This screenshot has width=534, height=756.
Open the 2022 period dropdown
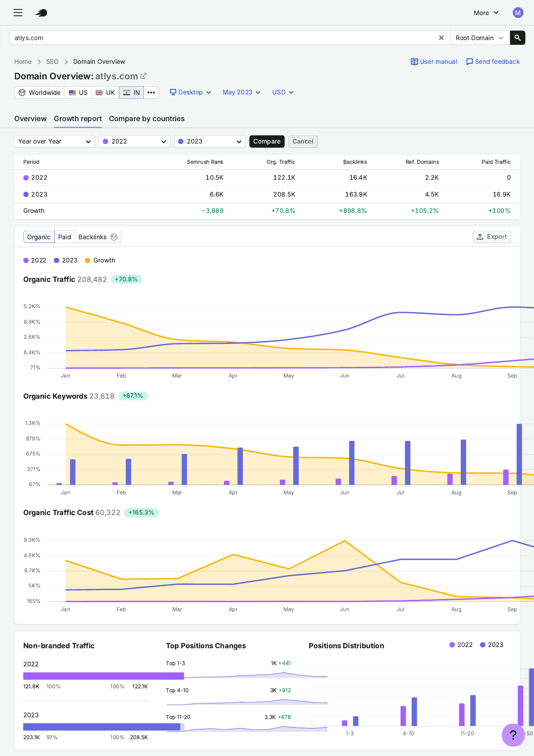point(134,141)
